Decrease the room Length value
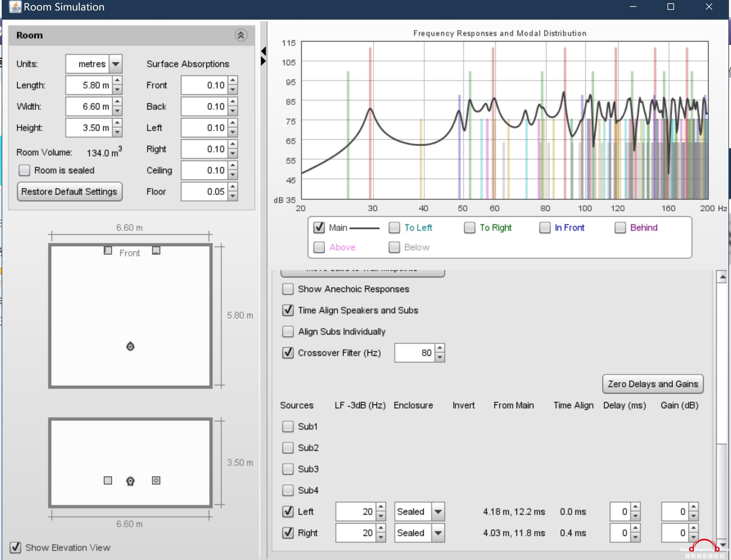Viewport: 731px width, 560px height. pyautogui.click(x=117, y=90)
